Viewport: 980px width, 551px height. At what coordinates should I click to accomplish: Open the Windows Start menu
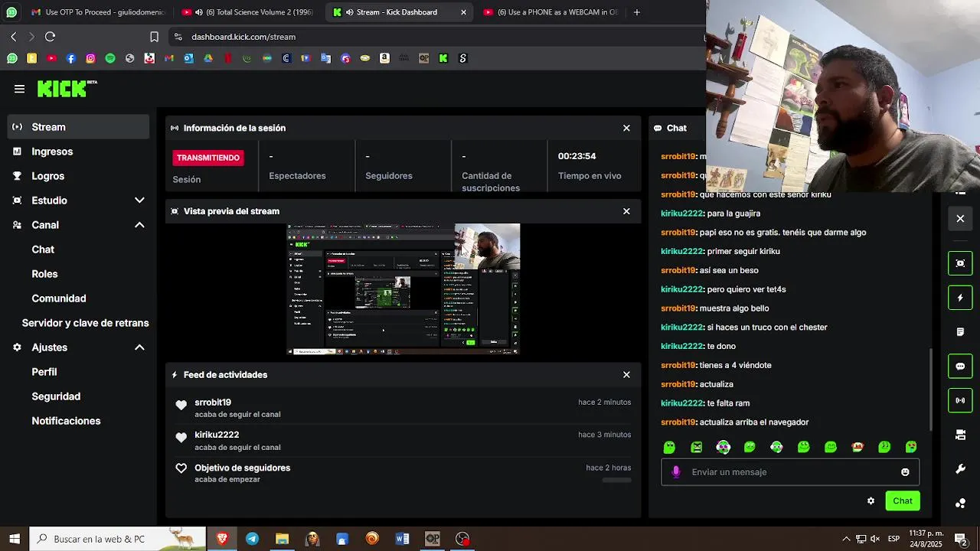[x=15, y=539]
